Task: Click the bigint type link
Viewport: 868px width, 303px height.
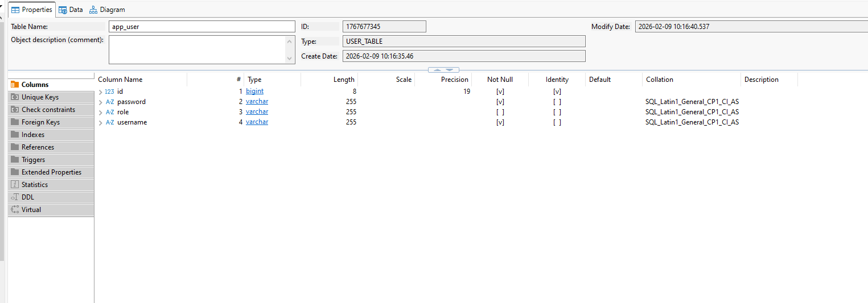Action: click(254, 91)
